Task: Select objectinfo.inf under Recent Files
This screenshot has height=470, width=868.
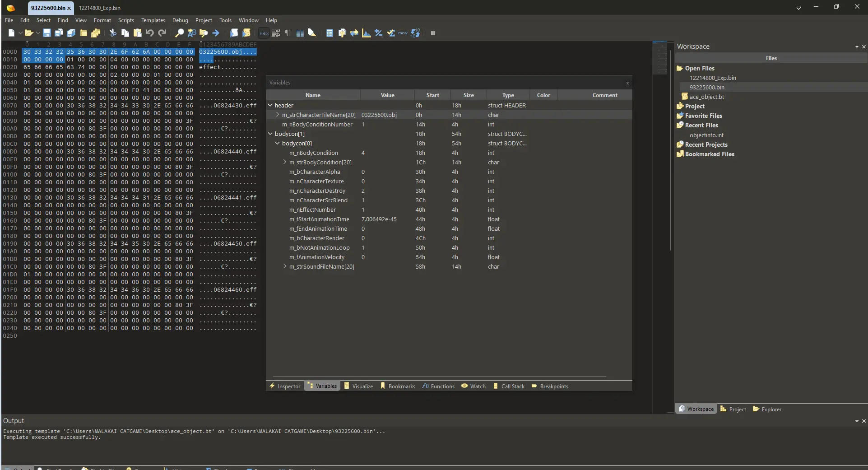Action: coord(706,135)
